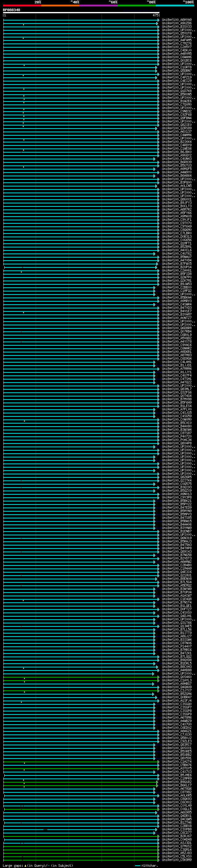Select hit UniRef100_Q2RS89
The width and height of the screenshot is (197, 868).
coord(177,128)
